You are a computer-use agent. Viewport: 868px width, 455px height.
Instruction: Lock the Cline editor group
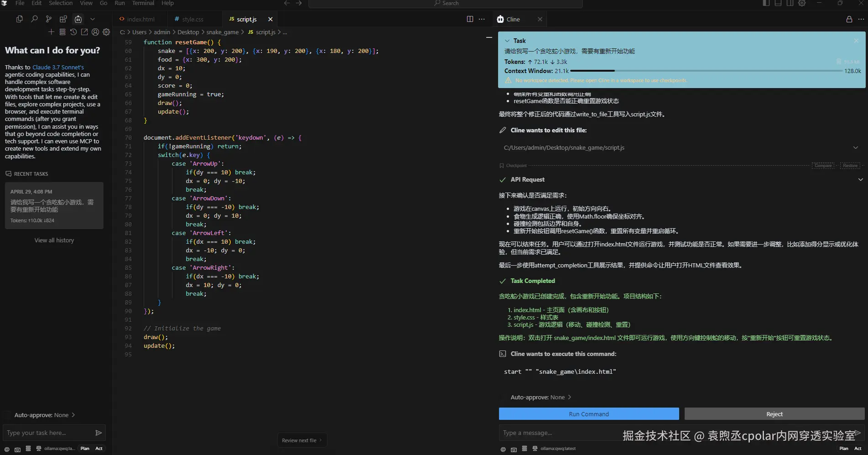click(x=849, y=19)
